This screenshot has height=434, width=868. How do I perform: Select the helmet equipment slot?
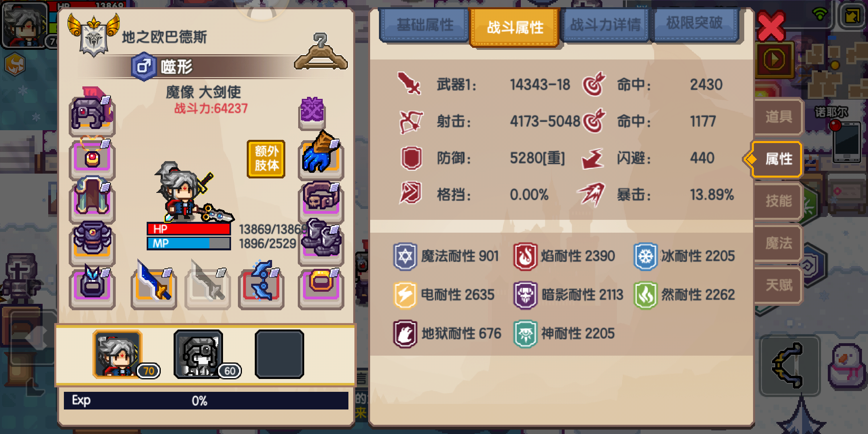(x=92, y=113)
